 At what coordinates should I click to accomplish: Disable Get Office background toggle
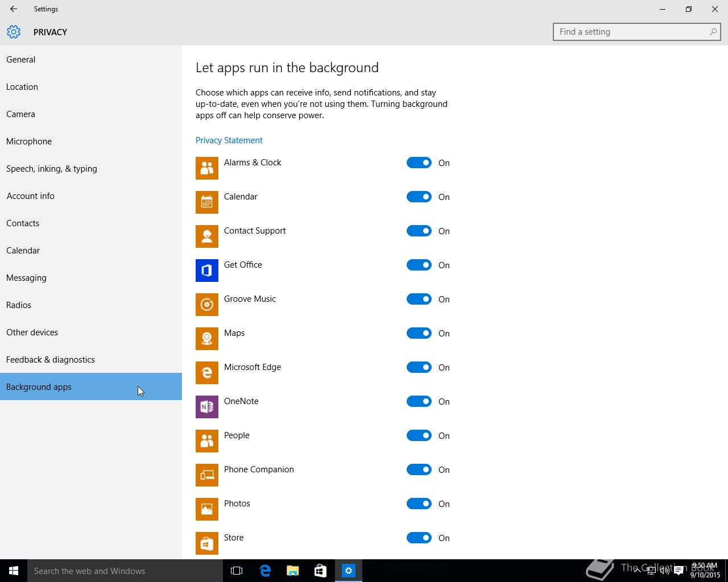[x=419, y=265]
